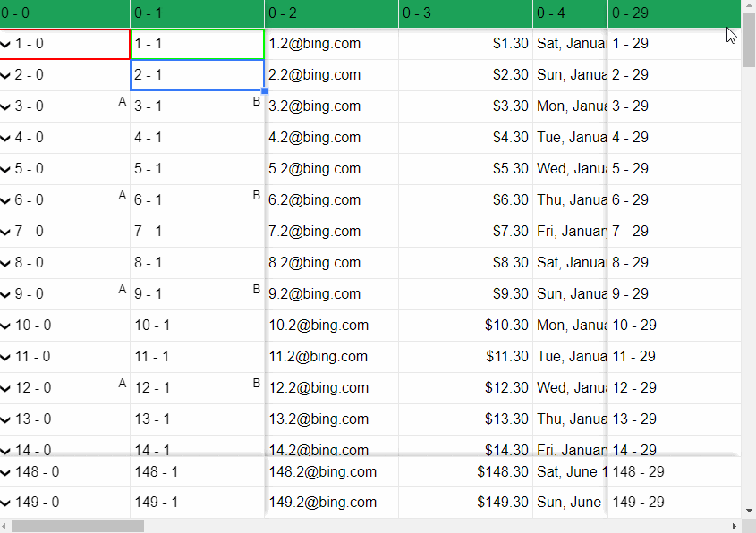
Task: Select column header 0 - 29
Action: pyautogui.click(x=674, y=13)
